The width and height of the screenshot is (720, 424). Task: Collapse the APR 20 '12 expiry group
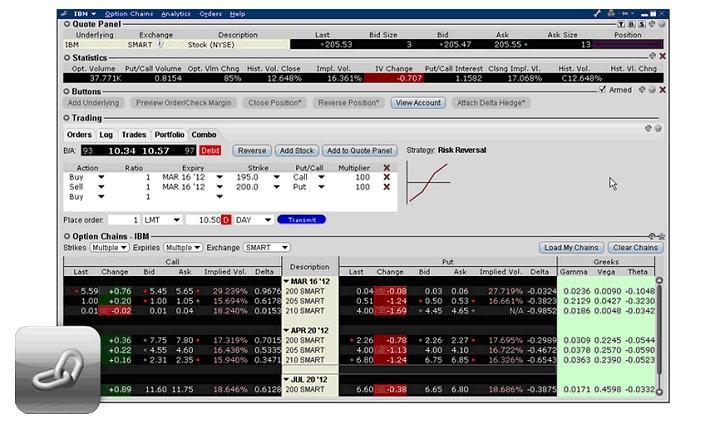click(287, 330)
